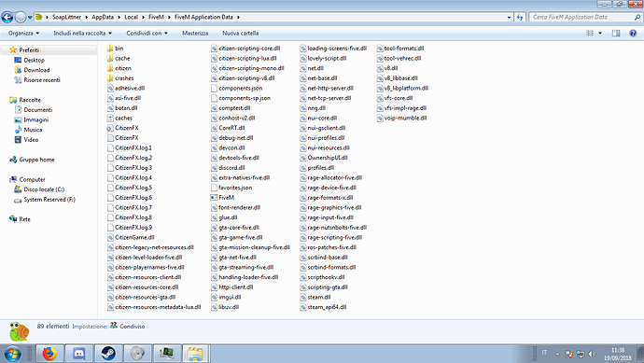Open Windows Start menu

pos(12,353)
